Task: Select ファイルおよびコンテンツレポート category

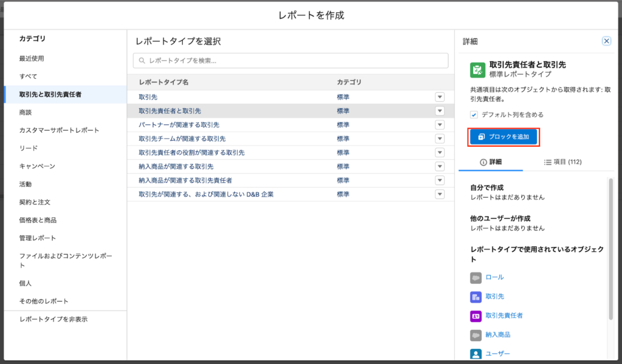Action: pyautogui.click(x=65, y=261)
